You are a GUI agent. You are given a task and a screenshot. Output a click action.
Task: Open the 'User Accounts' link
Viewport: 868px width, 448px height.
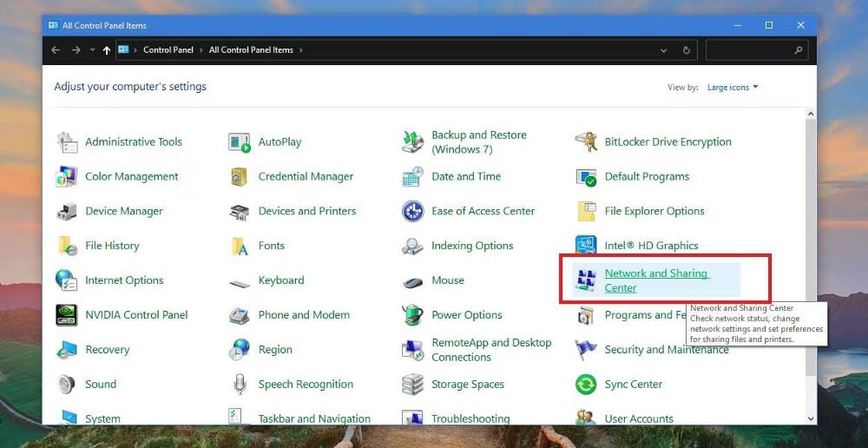(639, 418)
